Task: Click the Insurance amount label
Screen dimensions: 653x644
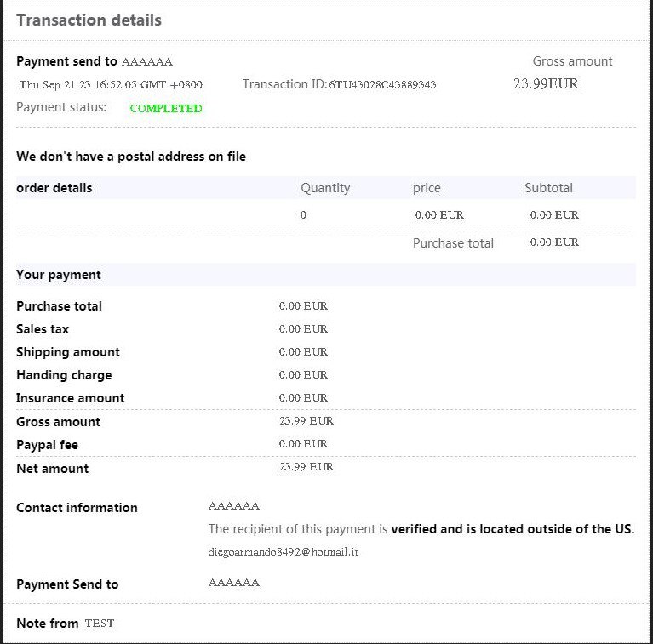Action: click(x=70, y=398)
